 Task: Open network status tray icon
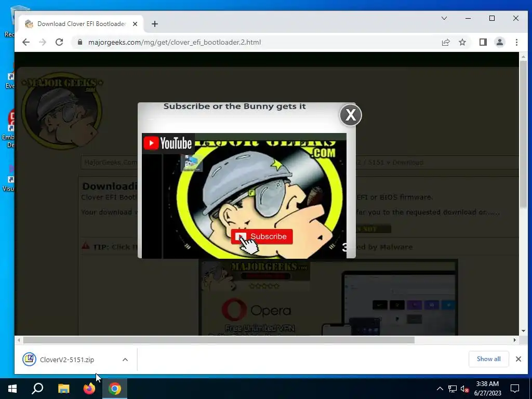coord(453,389)
